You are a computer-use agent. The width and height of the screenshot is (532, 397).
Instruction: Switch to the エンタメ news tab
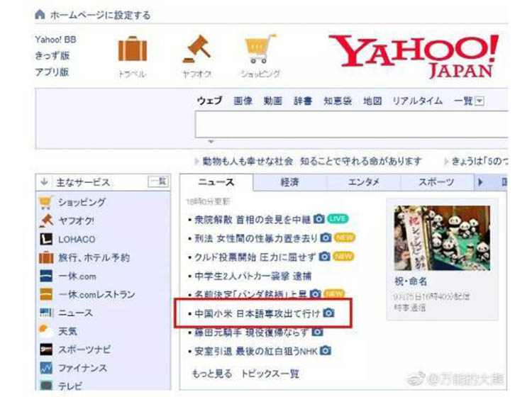pyautogui.click(x=363, y=182)
